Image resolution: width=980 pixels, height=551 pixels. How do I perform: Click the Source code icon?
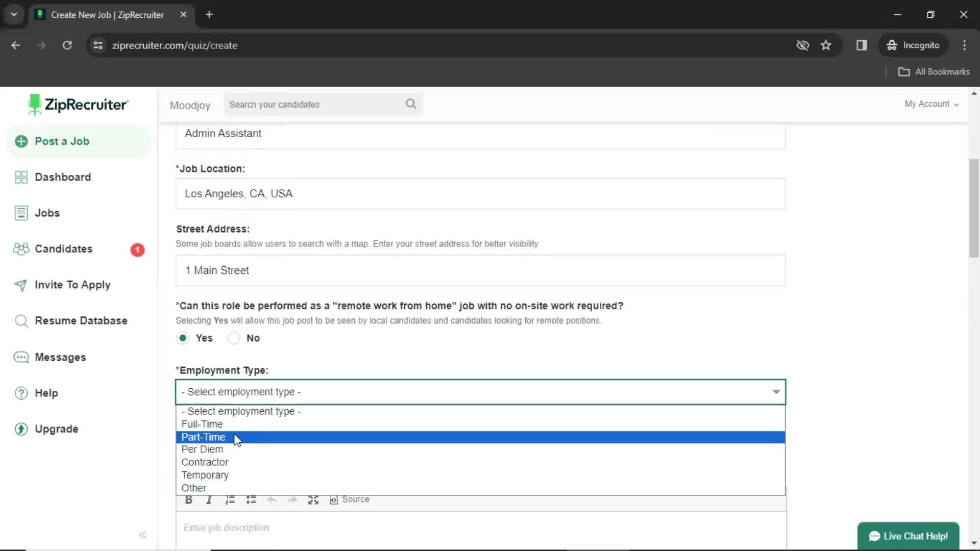coord(334,499)
